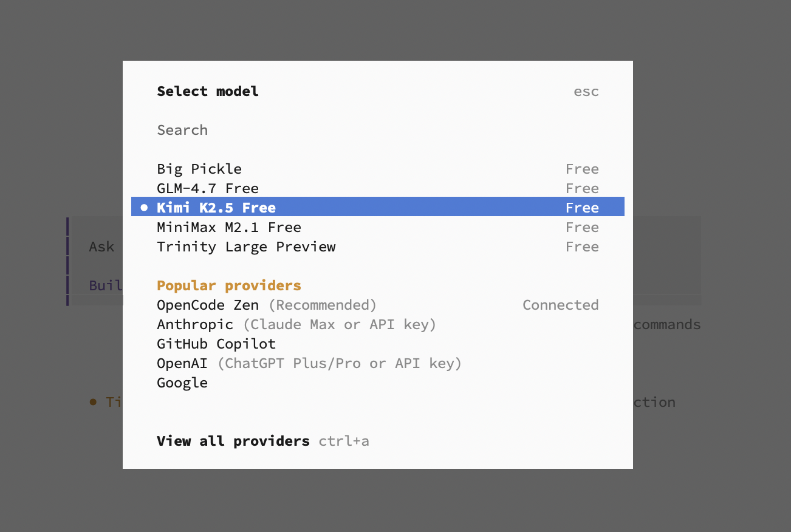This screenshot has height=532, width=791.
Task: Click the Search field
Action: point(182,130)
